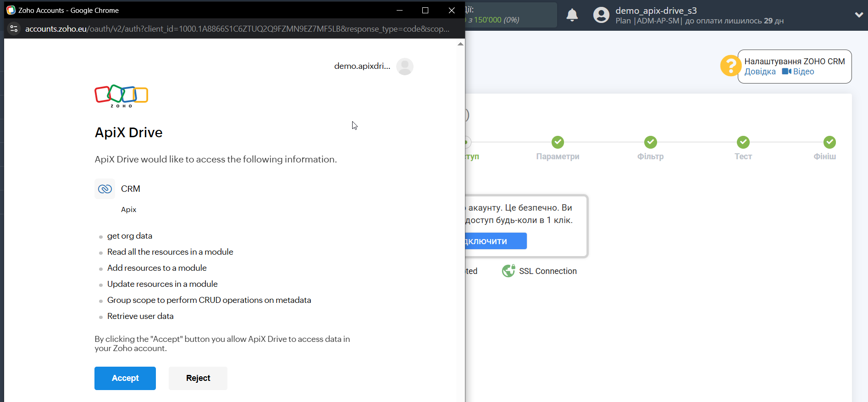Go to the Фільтр step checkmark
This screenshot has width=868, height=402.
(x=650, y=142)
